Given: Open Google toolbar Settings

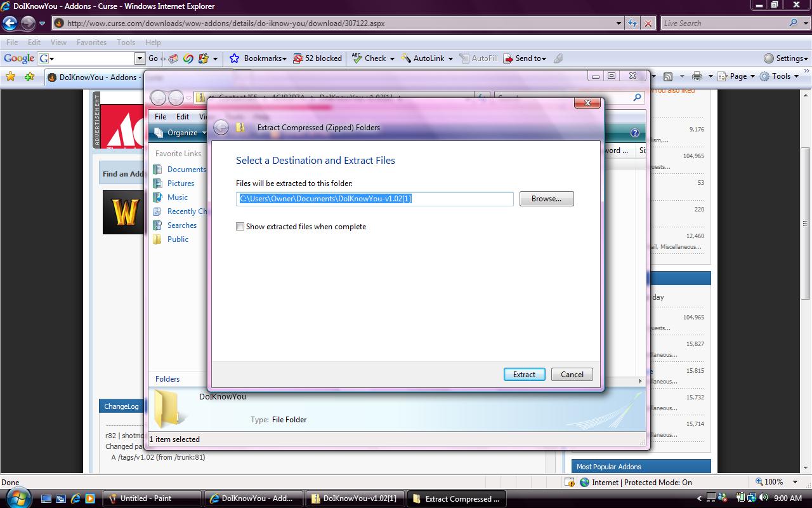Looking at the screenshot, I should (x=786, y=58).
